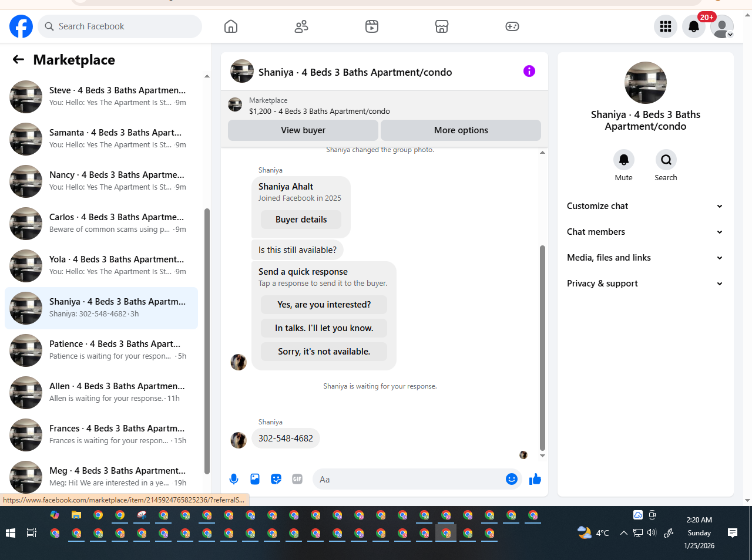Open the GIF picker icon
752x560 pixels.
click(297, 479)
